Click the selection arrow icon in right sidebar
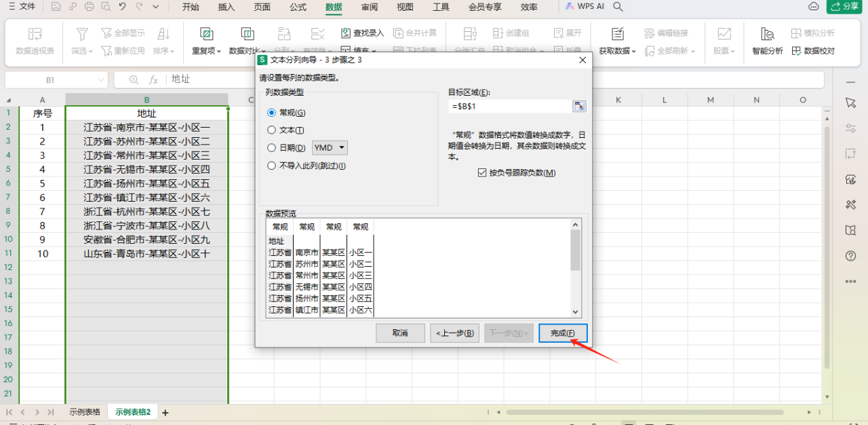The height and width of the screenshot is (425, 868). (850, 103)
